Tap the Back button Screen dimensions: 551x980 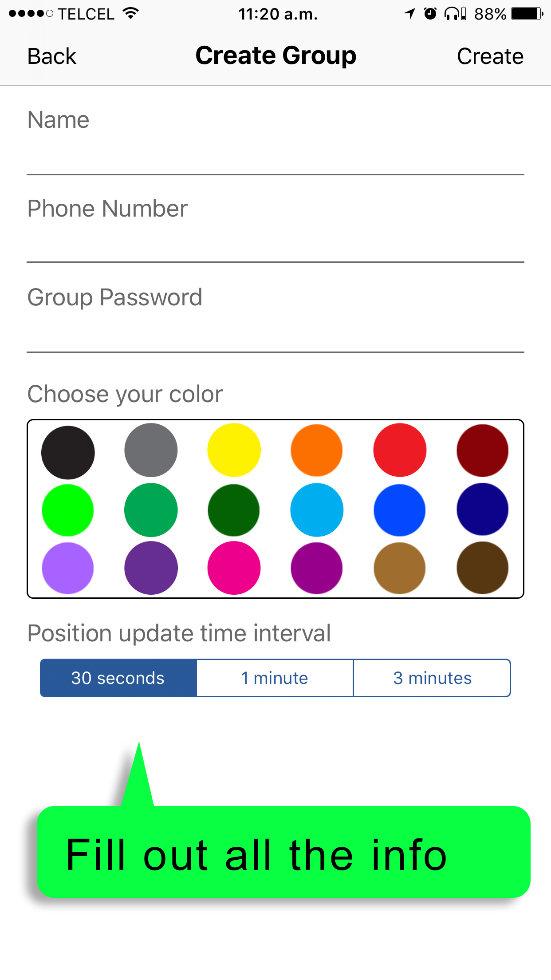[x=52, y=56]
